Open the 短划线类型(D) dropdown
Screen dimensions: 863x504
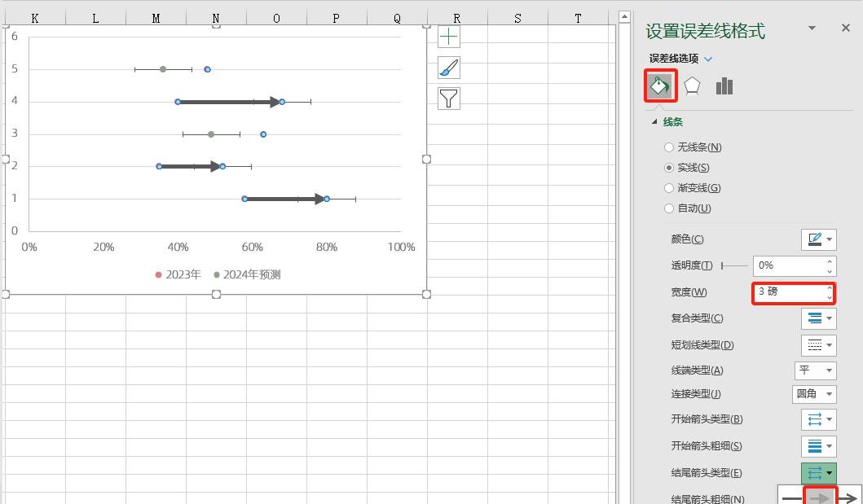click(x=818, y=345)
